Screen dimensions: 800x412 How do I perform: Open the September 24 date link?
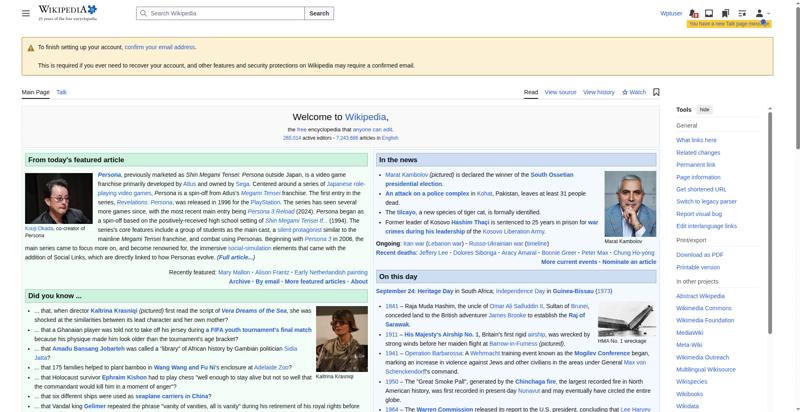click(x=395, y=291)
